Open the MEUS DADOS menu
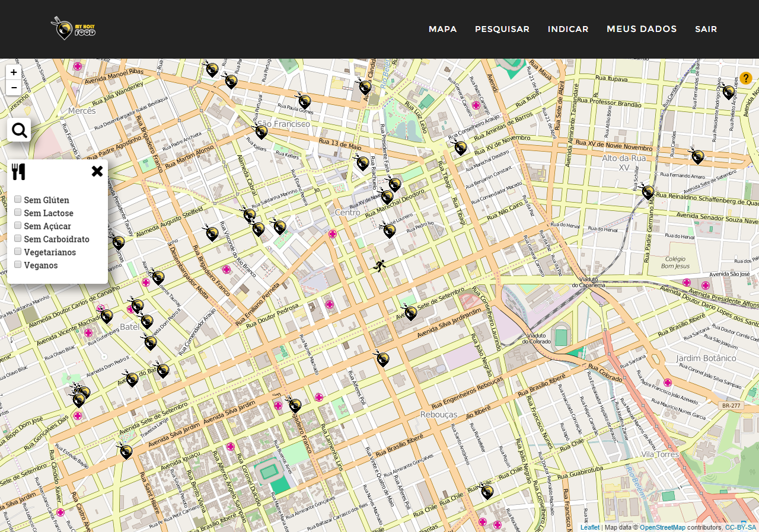The image size is (759, 532). click(x=641, y=29)
